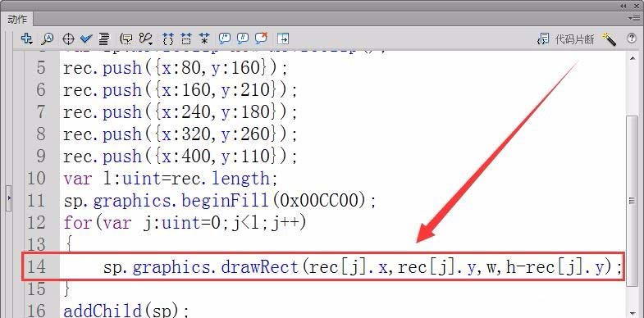Click the vertical scrollbar up arrow
This screenshot has height=318, width=644.
tap(633, 59)
